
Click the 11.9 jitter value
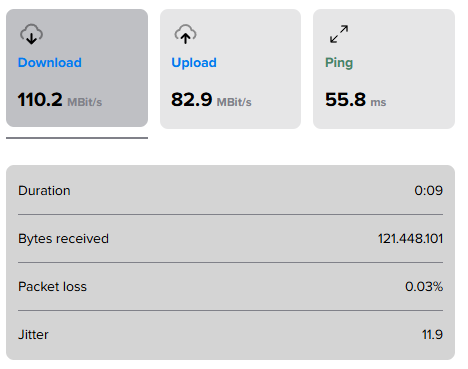click(x=432, y=334)
